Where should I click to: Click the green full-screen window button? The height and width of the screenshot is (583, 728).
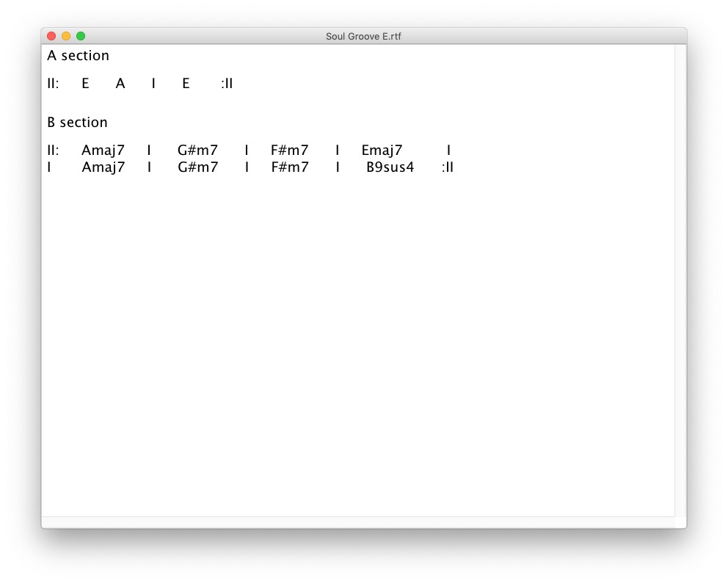tap(81, 36)
